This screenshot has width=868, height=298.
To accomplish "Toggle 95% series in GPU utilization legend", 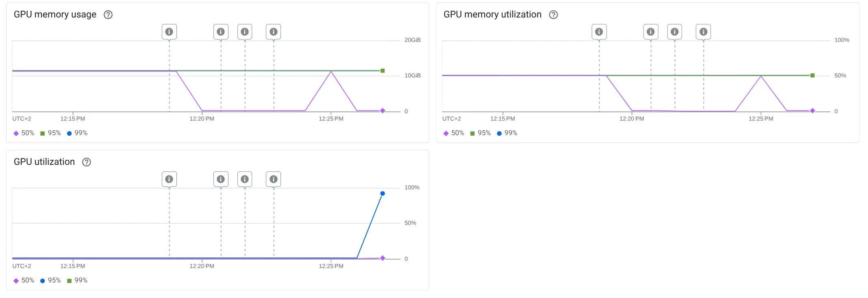I will click(50, 281).
